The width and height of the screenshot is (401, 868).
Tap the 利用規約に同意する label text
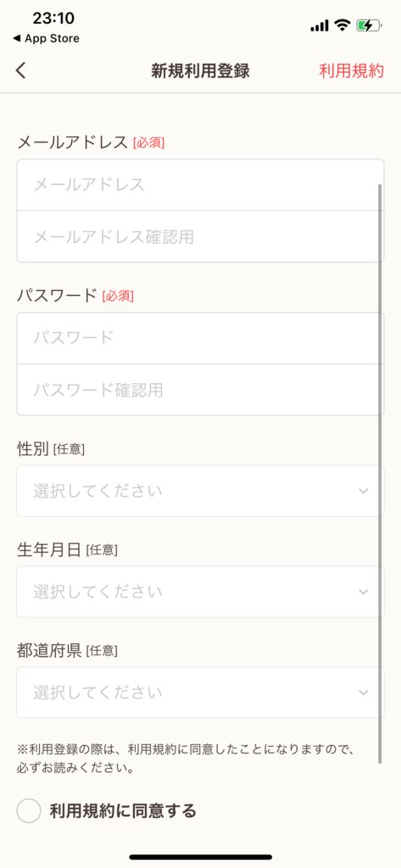[123, 811]
